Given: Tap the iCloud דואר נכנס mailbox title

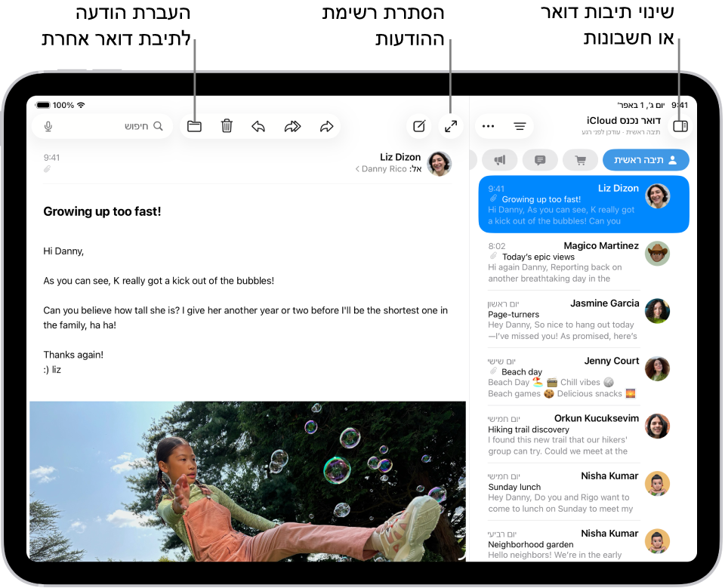Looking at the screenshot, I should click(x=624, y=121).
